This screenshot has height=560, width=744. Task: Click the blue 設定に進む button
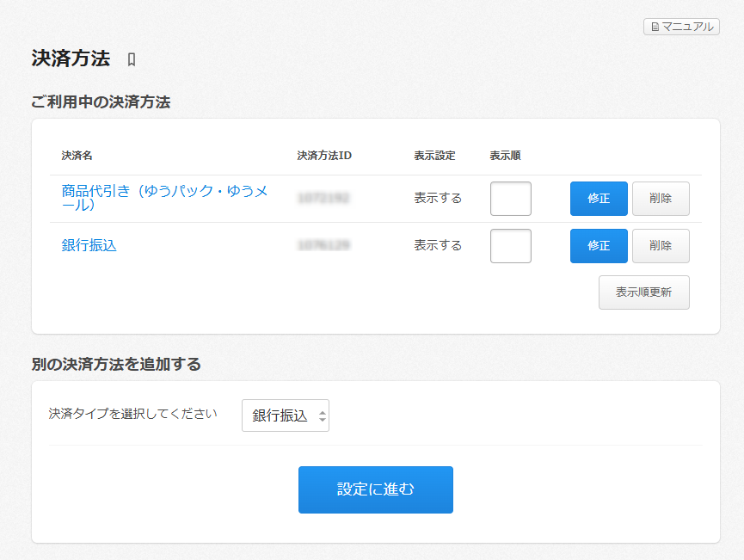[x=375, y=489]
